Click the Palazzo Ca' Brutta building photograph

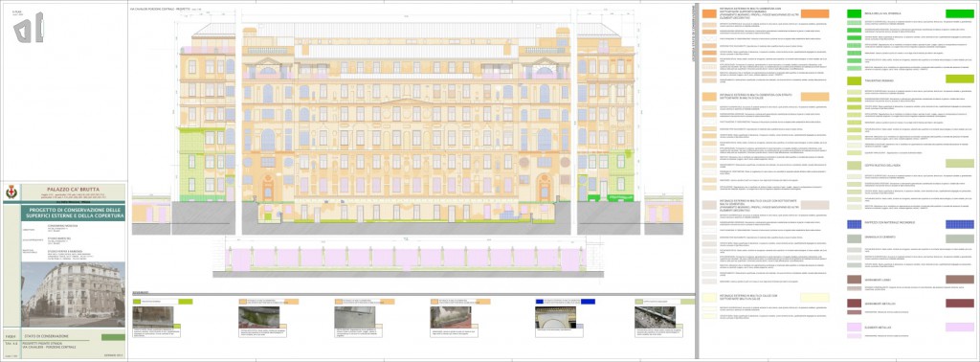click(73, 294)
